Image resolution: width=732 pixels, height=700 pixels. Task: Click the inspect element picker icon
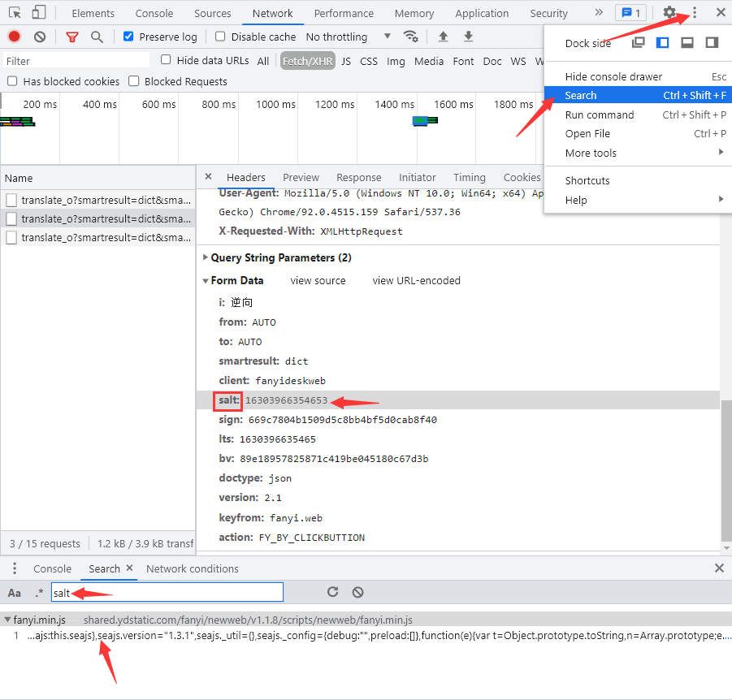click(x=15, y=13)
